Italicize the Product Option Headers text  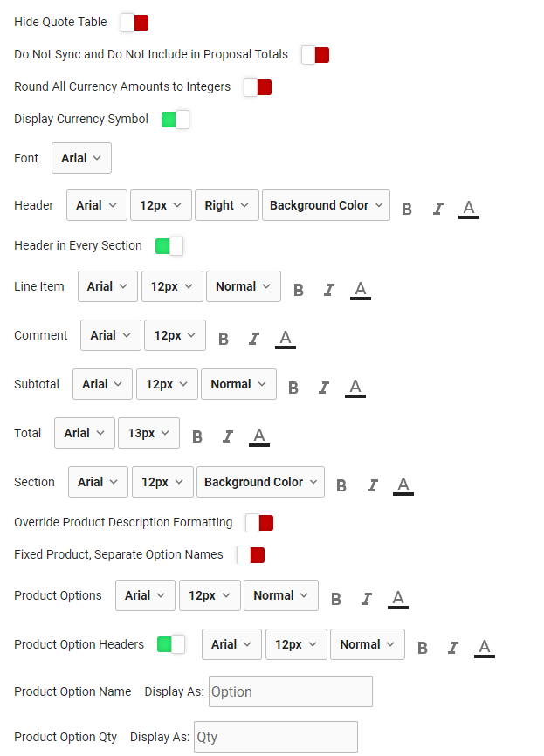pyautogui.click(x=453, y=647)
